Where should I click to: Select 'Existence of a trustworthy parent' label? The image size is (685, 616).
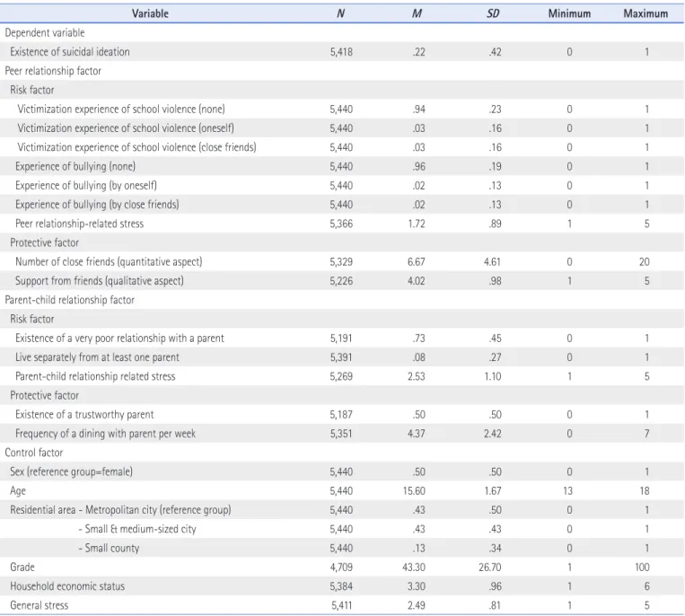click(84, 415)
